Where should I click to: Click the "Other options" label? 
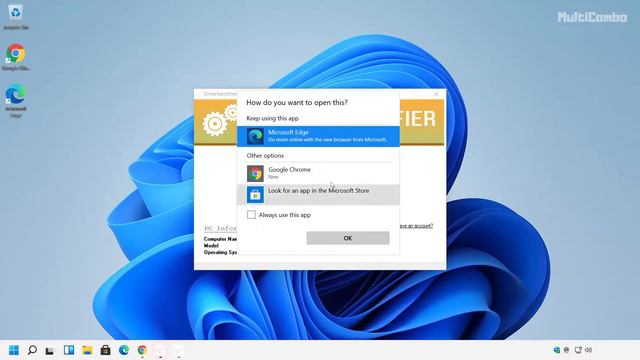coord(265,156)
